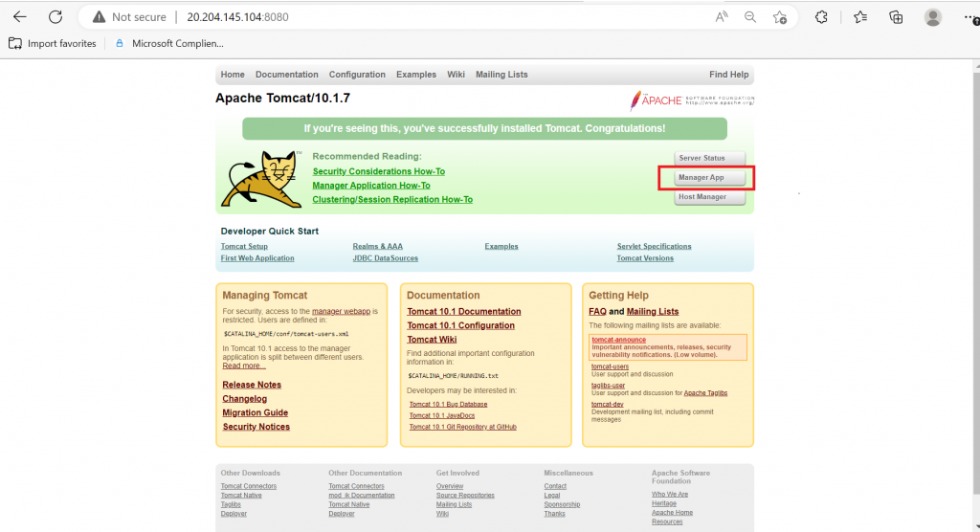This screenshot has width=980, height=532.
Task: Click the Tomcat cat mascot image
Action: point(261,179)
